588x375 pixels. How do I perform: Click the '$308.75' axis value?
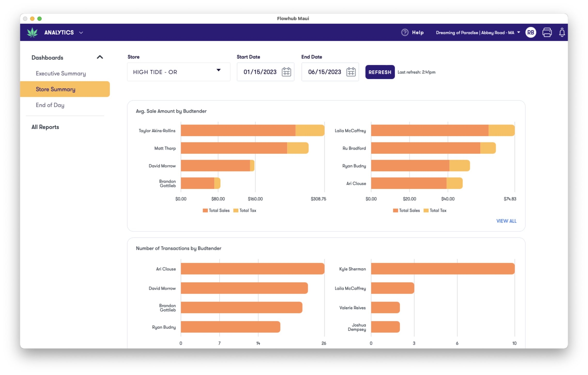(318, 199)
